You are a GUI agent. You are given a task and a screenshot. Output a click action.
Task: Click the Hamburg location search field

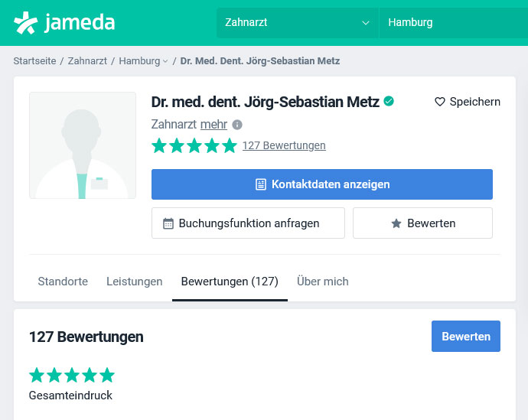pos(451,23)
